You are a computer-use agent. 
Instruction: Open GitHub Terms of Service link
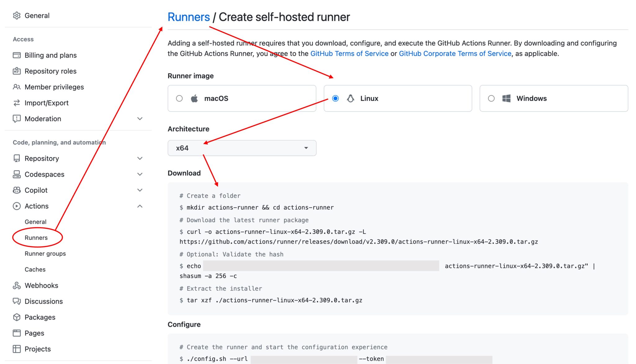click(349, 53)
